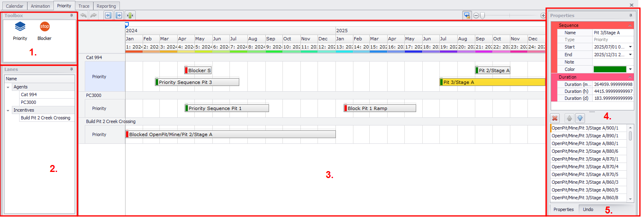644x220 pixels.
Task: Select the yellow Pit 3/Stage A bar
Action: pos(492,82)
